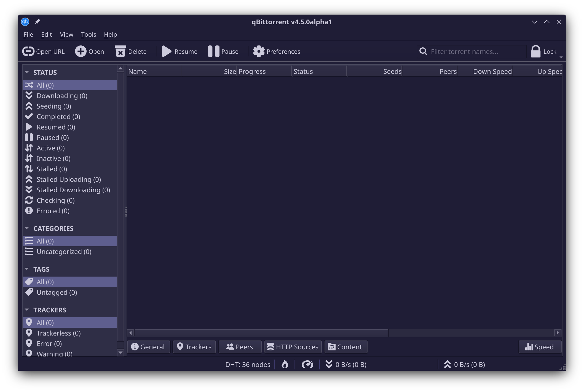Switch to the HTTP Sources tab

pos(293,347)
